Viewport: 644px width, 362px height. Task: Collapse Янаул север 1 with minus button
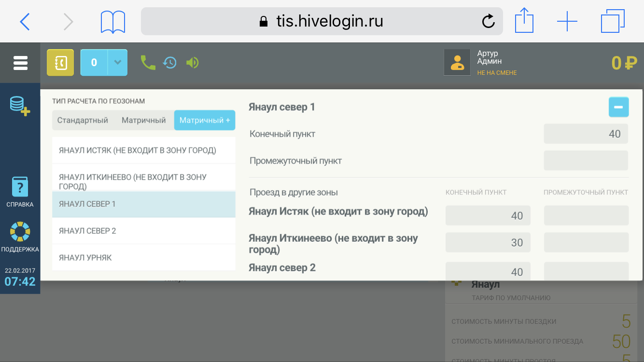[x=618, y=107]
